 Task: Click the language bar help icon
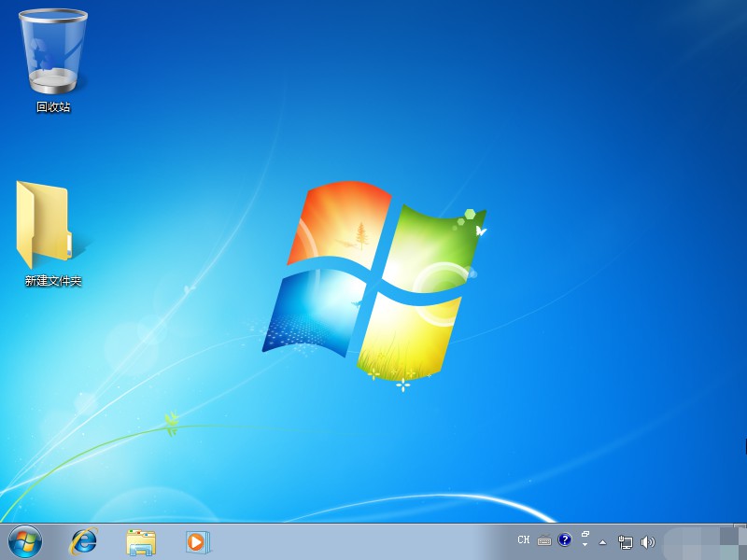pyautogui.click(x=564, y=539)
